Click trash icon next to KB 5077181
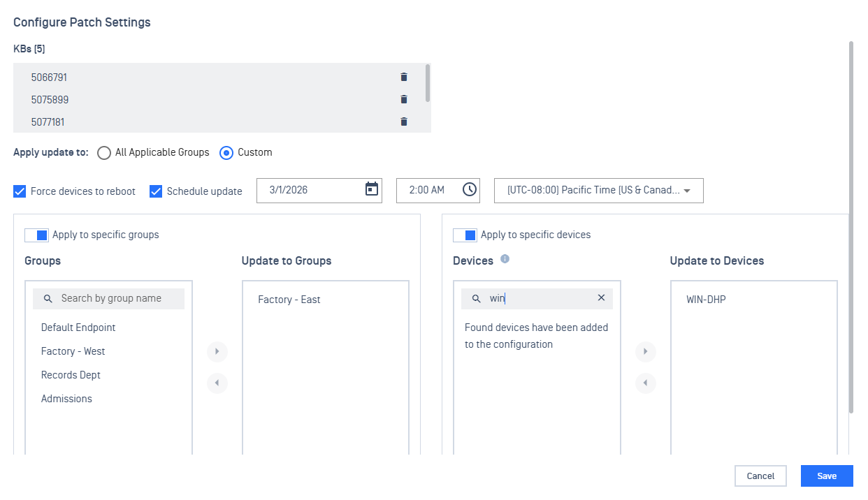Screen dimensions: 868x500 pyautogui.click(x=404, y=122)
